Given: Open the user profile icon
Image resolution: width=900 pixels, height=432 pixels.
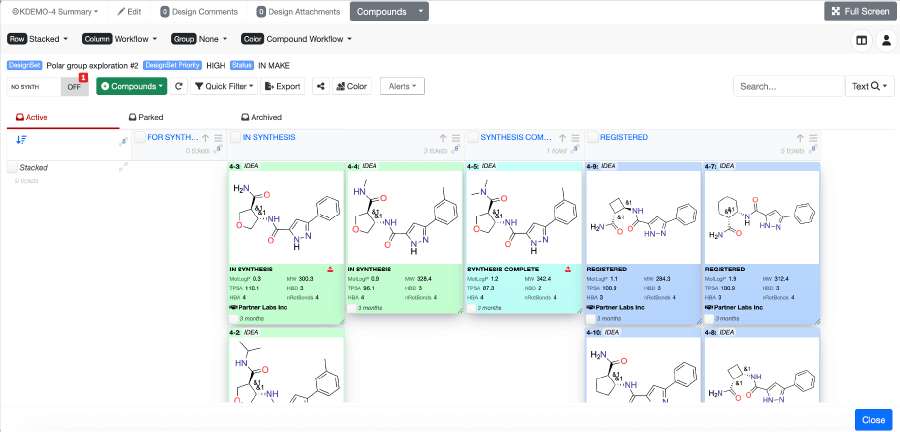Looking at the screenshot, I should click(886, 40).
